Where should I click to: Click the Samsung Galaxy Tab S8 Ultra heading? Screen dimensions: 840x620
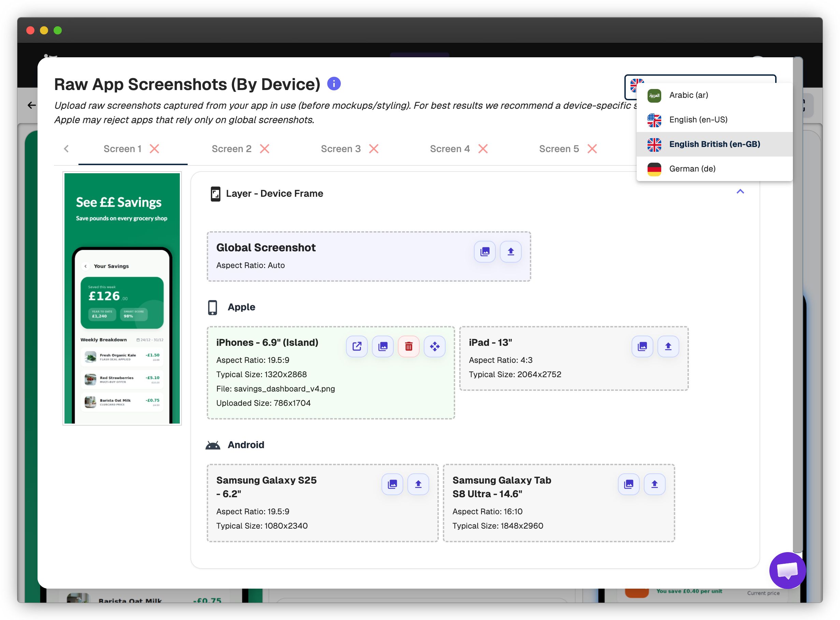502,487
